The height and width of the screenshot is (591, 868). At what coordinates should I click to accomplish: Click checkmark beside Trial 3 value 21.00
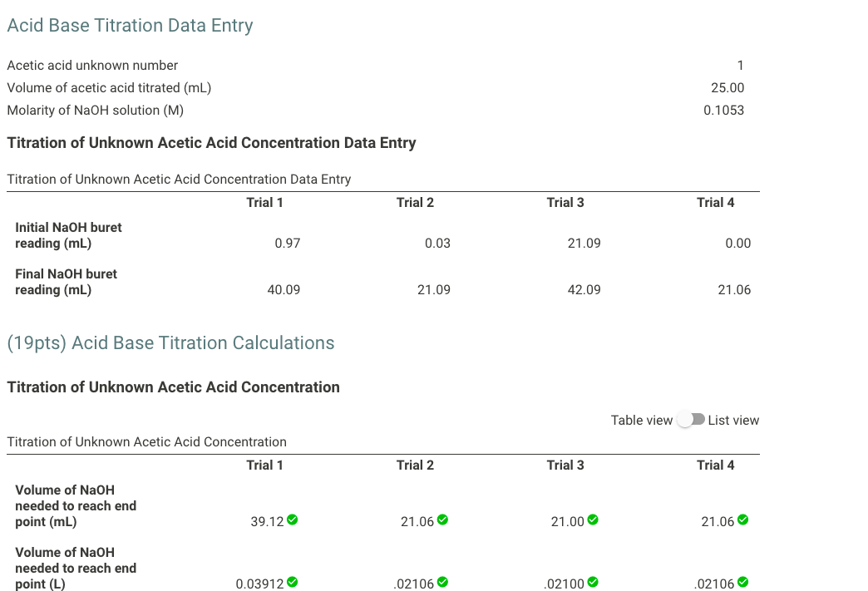pyautogui.click(x=592, y=520)
